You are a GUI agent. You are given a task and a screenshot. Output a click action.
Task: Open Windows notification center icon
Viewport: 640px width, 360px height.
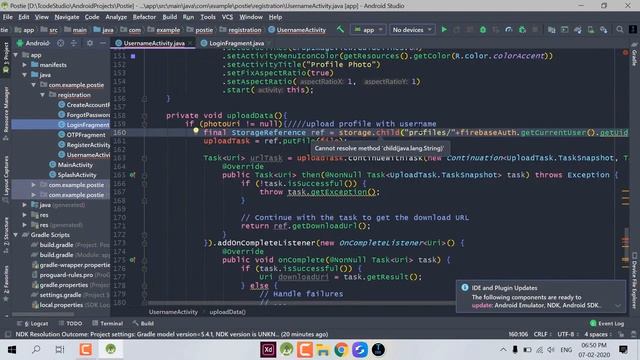coord(623,350)
